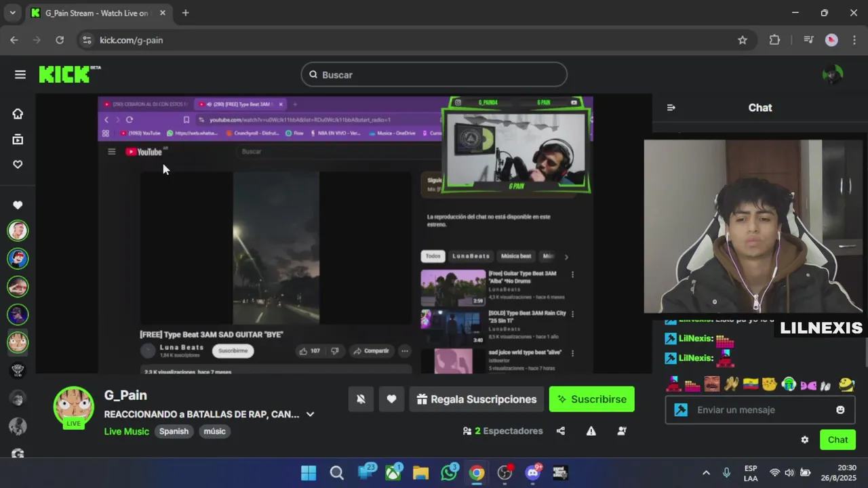The image size is (868, 488).
Task: Open Following outline heart in sidebar
Action: [18, 164]
